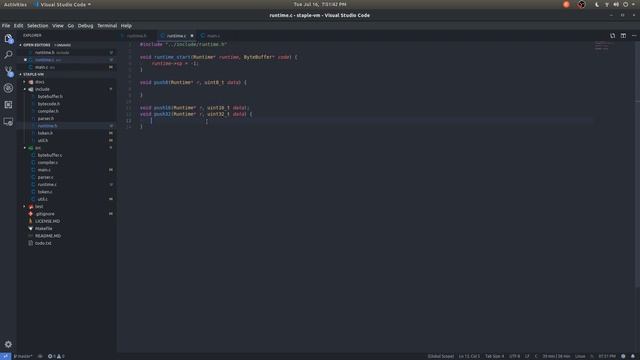Open compiler.c in src folder
Image resolution: width=640 pixels, height=360 pixels.
point(48,162)
